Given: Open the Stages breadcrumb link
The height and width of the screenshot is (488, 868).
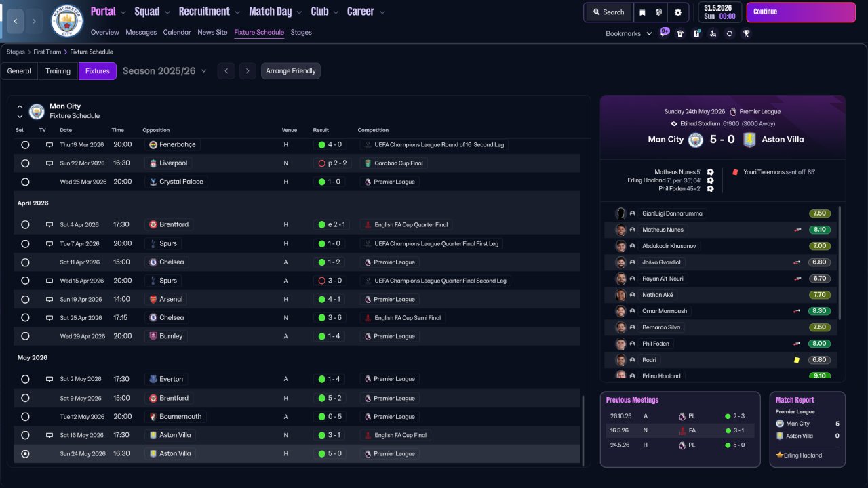Looking at the screenshot, I should point(16,52).
